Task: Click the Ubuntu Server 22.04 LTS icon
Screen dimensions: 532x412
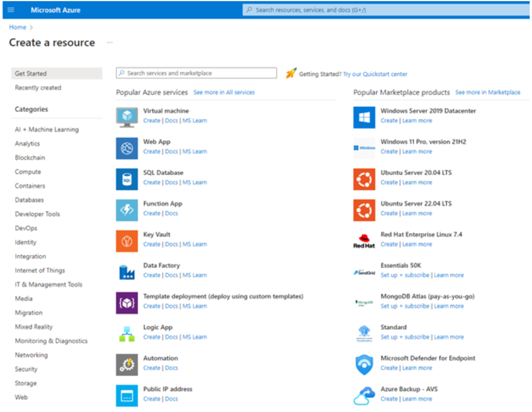Action: (364, 210)
